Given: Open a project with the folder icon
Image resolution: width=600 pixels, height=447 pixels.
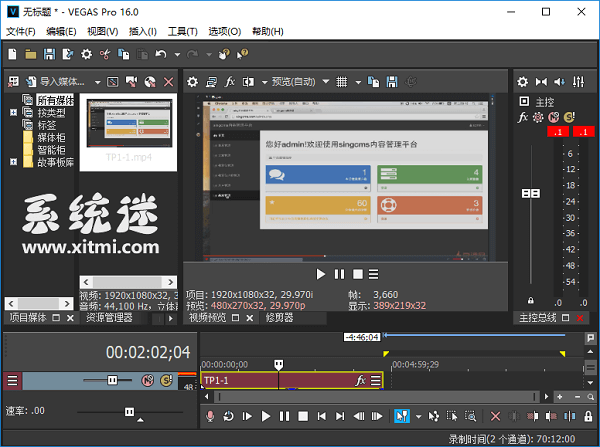Looking at the screenshot, I should click(x=31, y=54).
